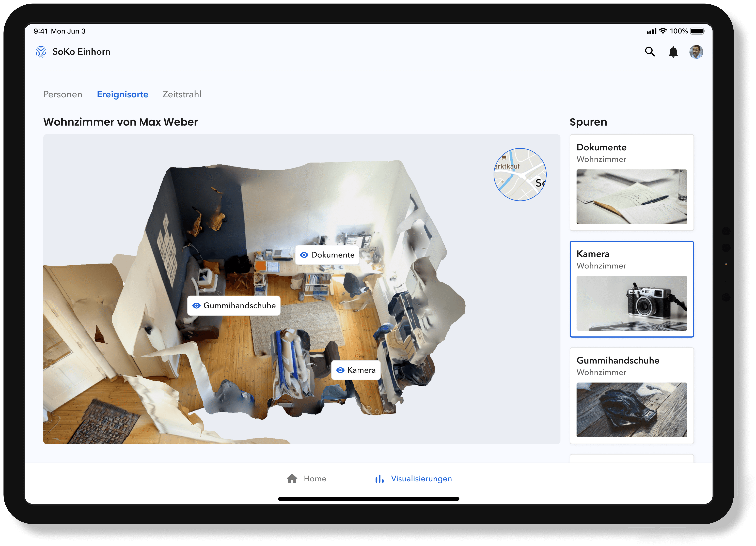
Task: Click the Spuren heading
Action: 588,122
